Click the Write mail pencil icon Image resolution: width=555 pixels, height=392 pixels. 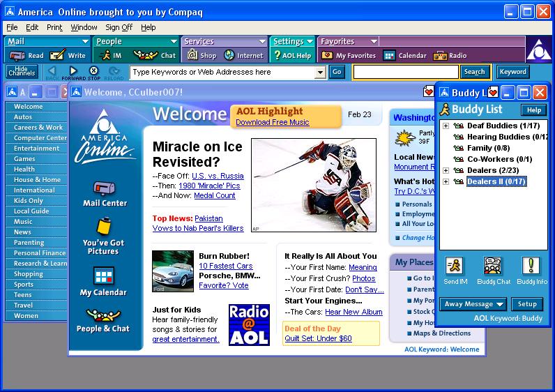point(58,55)
